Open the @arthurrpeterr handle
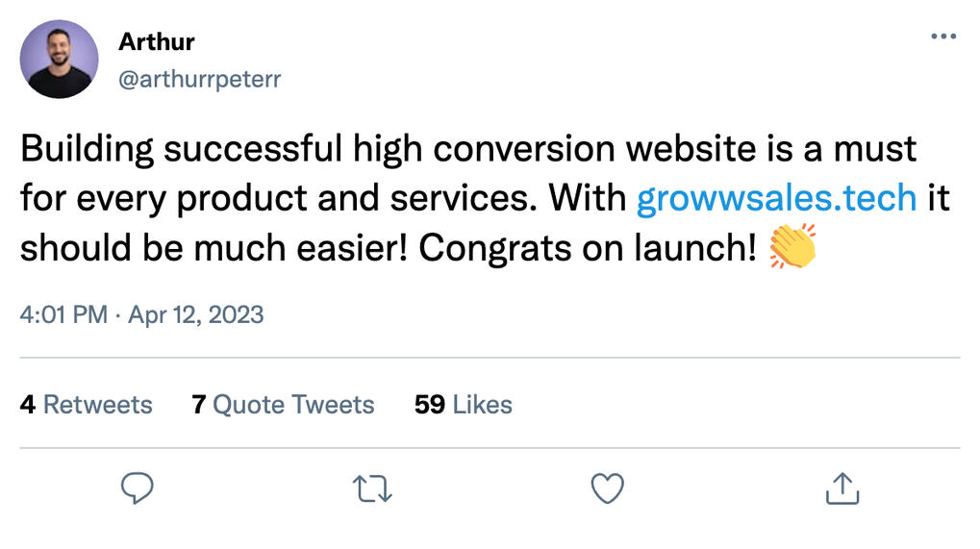Image resolution: width=980 pixels, height=549 pixels. (199, 79)
